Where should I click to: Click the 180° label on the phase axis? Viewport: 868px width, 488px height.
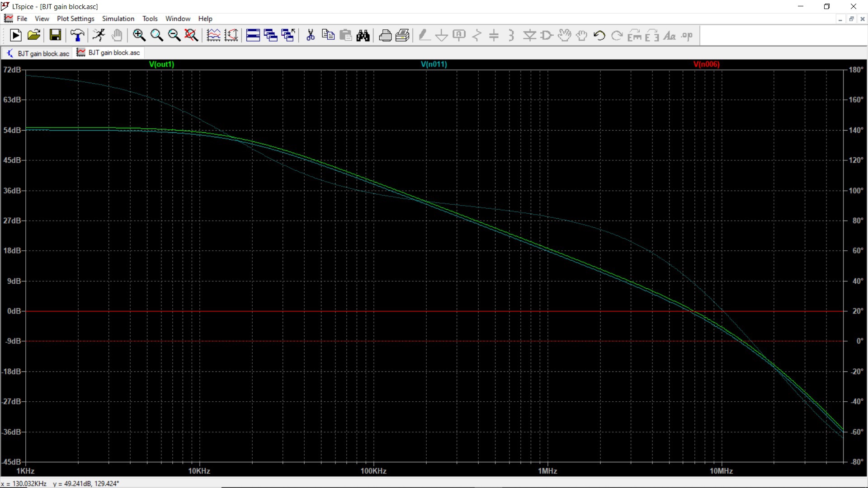click(856, 70)
